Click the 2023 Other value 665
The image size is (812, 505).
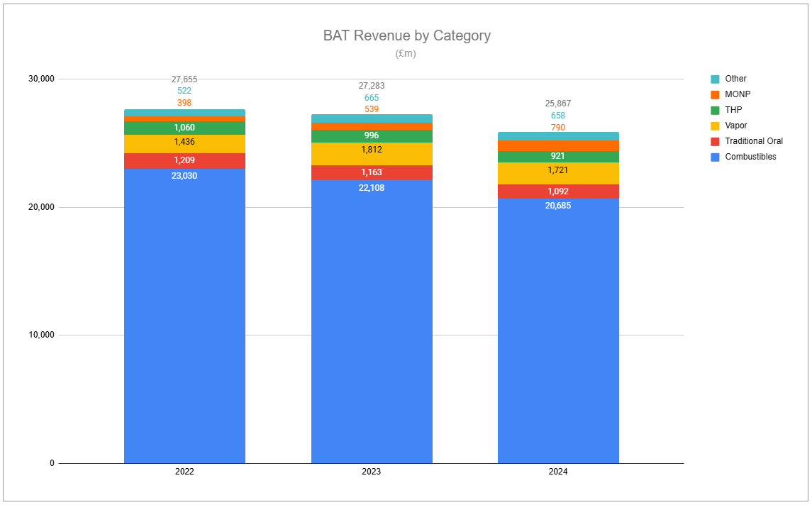372,97
